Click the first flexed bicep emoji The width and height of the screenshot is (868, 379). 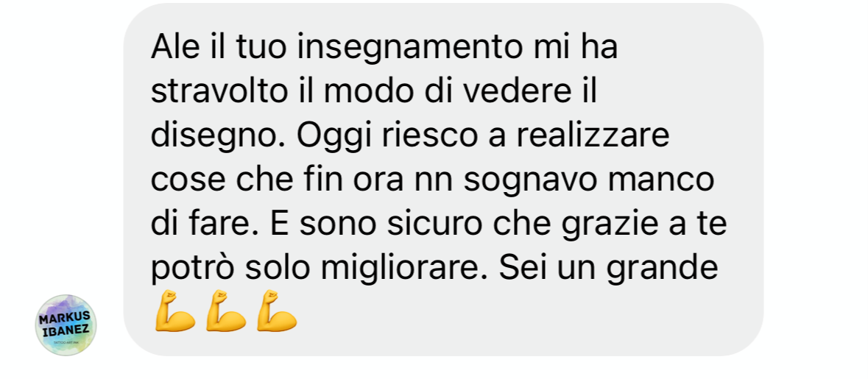pyautogui.click(x=175, y=311)
